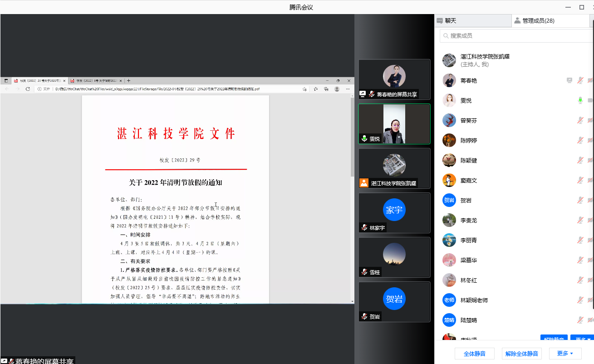Toggle 雯悦's green active microphone

tap(580, 100)
